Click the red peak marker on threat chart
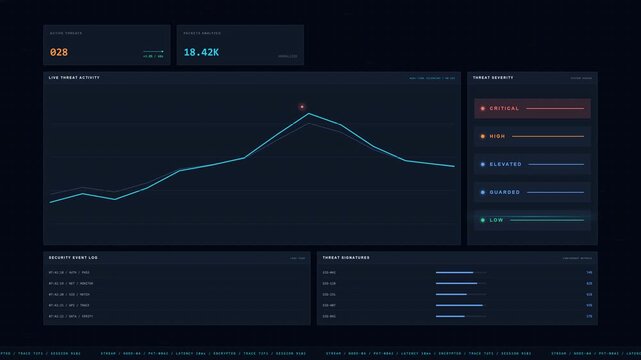Screen dimensions: 641x360 (302, 107)
